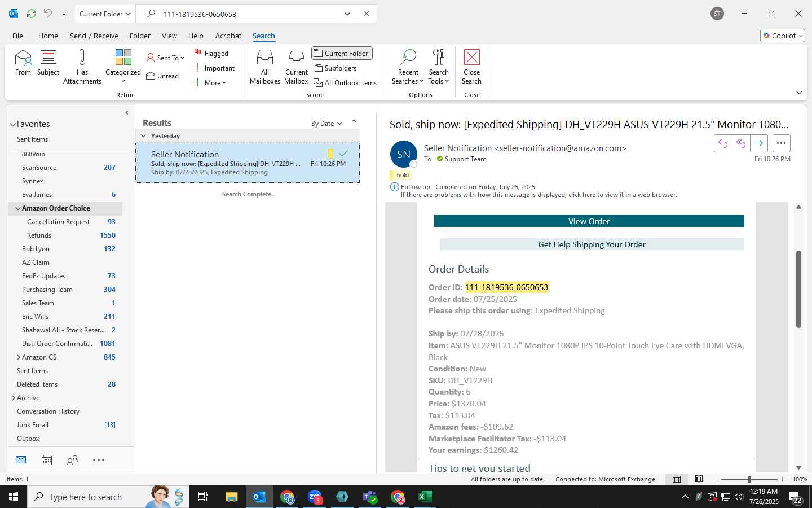Switch to Reading view in status bar
The image size is (812, 508).
click(699, 479)
